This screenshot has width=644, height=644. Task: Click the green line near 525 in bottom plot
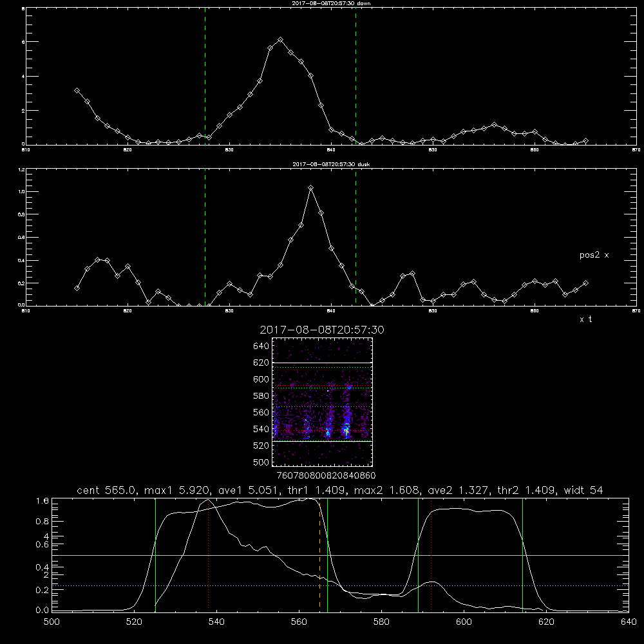click(x=155, y=555)
